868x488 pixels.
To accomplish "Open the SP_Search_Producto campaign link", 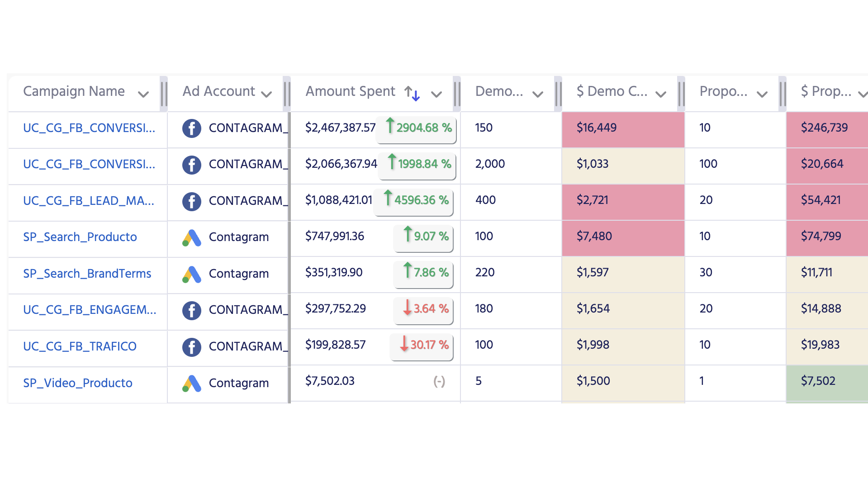I will point(80,237).
